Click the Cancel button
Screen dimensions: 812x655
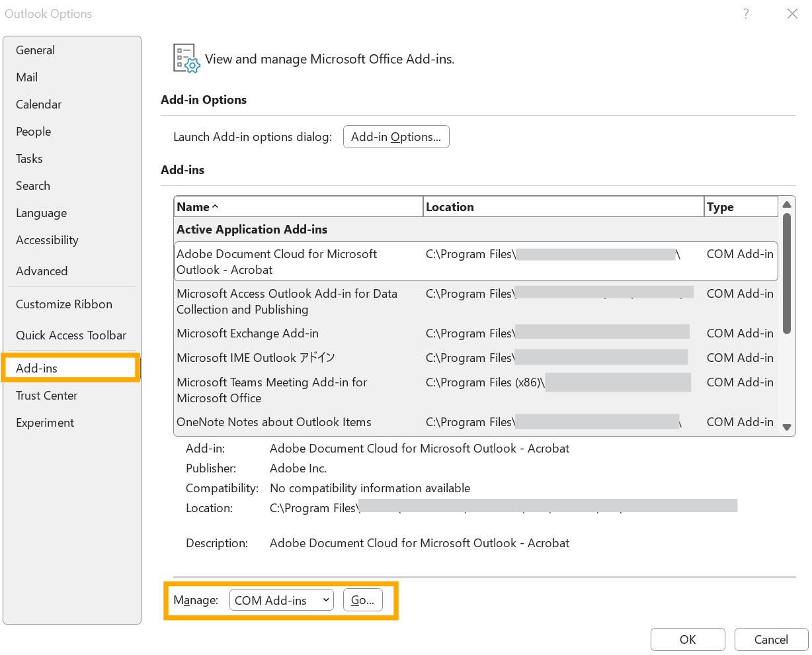(x=771, y=640)
